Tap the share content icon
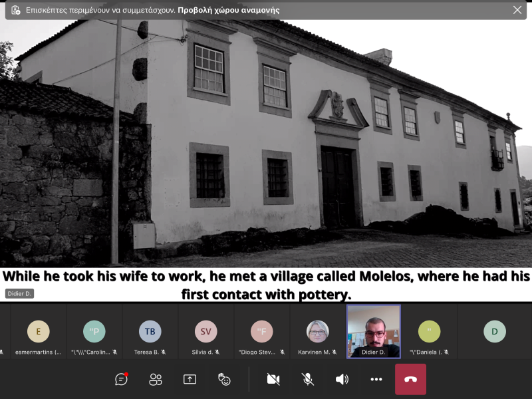Image resolution: width=532 pixels, height=399 pixels. click(x=190, y=379)
